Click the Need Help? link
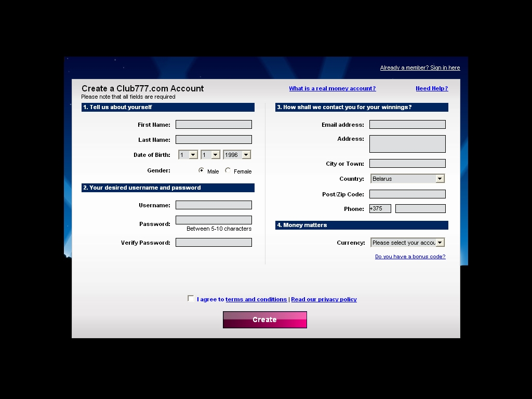This screenshot has height=399, width=532. [431, 89]
